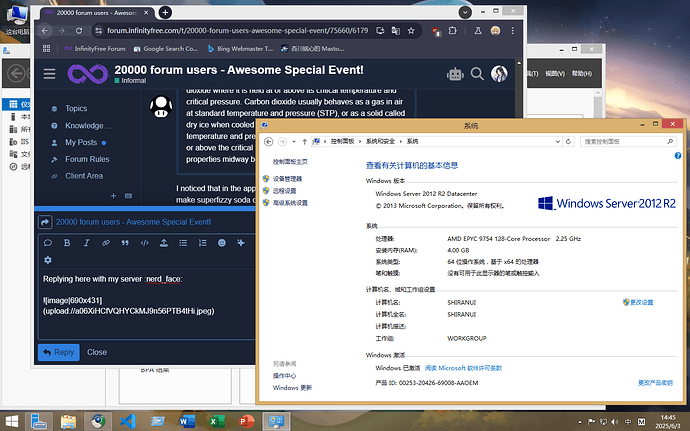Open the emoji picker in the composer
Screen dimensions: 690x431
pyautogui.click(x=222, y=243)
